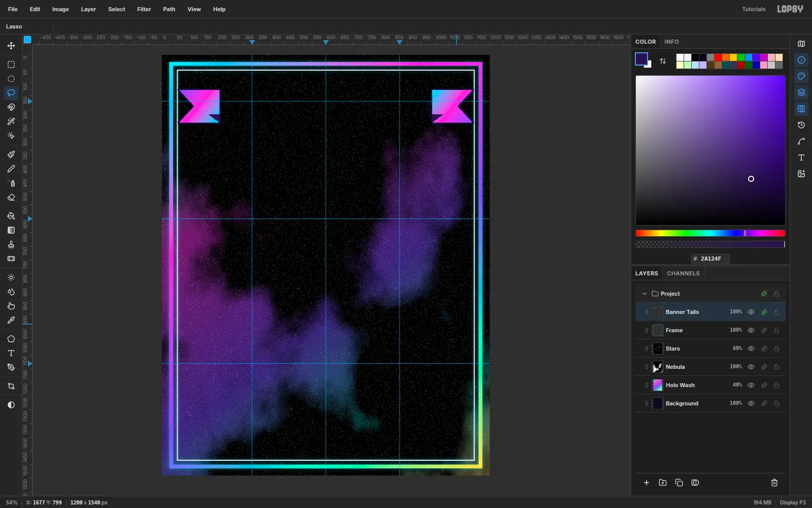
Task: Select the Clone Stamp tool
Action: (11, 244)
